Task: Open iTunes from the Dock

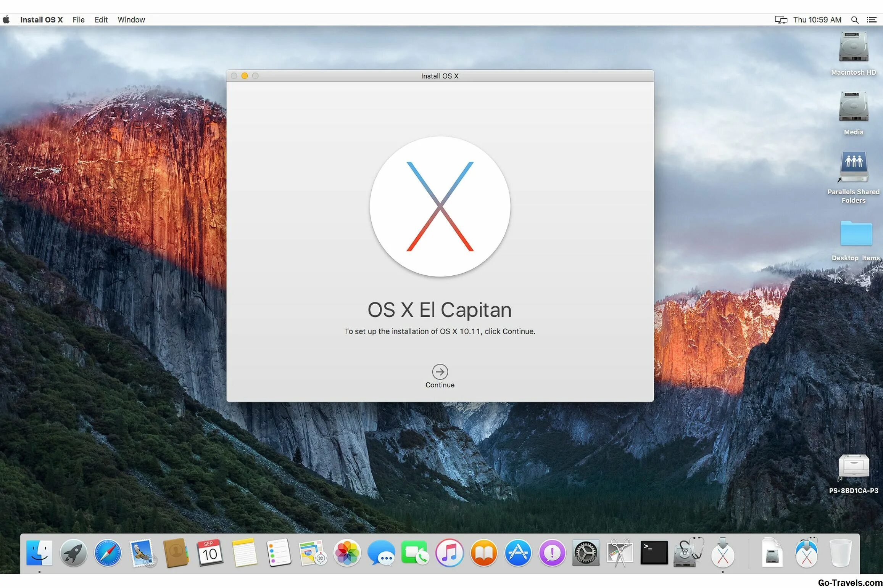Action: [x=449, y=553]
